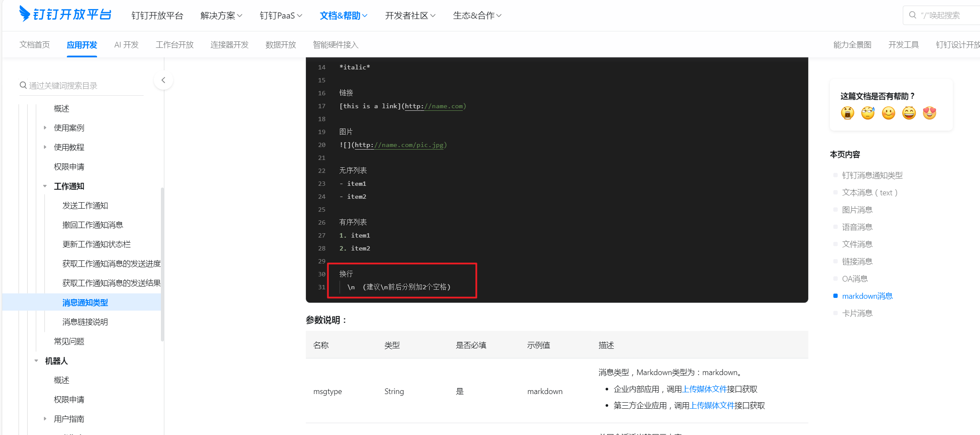Rate the doc with the heart-eyes emoji

pos(930,113)
